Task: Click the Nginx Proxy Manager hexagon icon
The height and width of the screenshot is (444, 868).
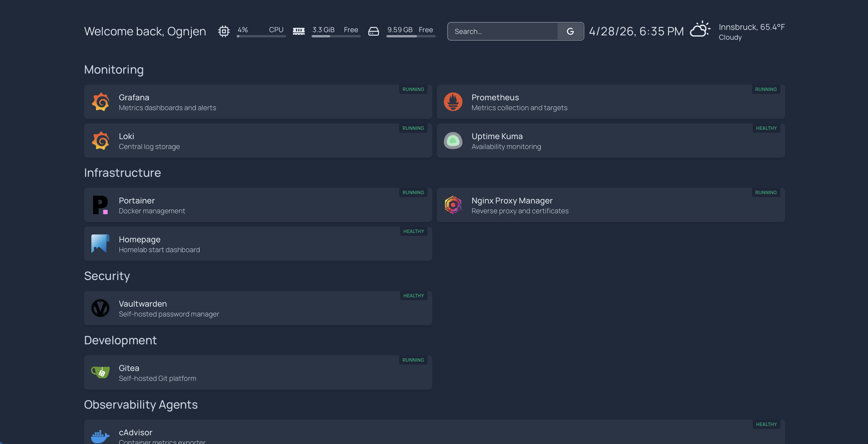Action: pos(453,205)
